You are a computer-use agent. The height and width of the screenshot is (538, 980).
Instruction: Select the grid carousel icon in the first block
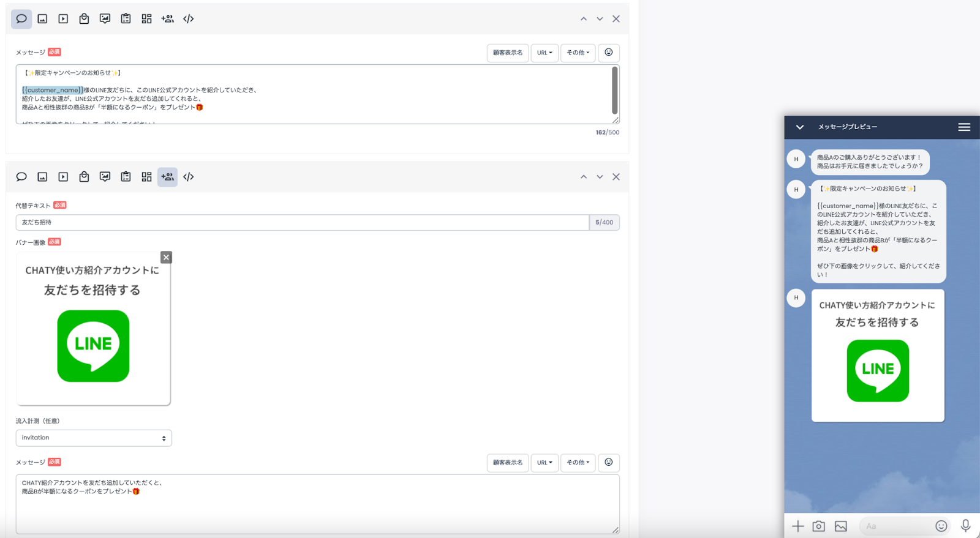[146, 19]
